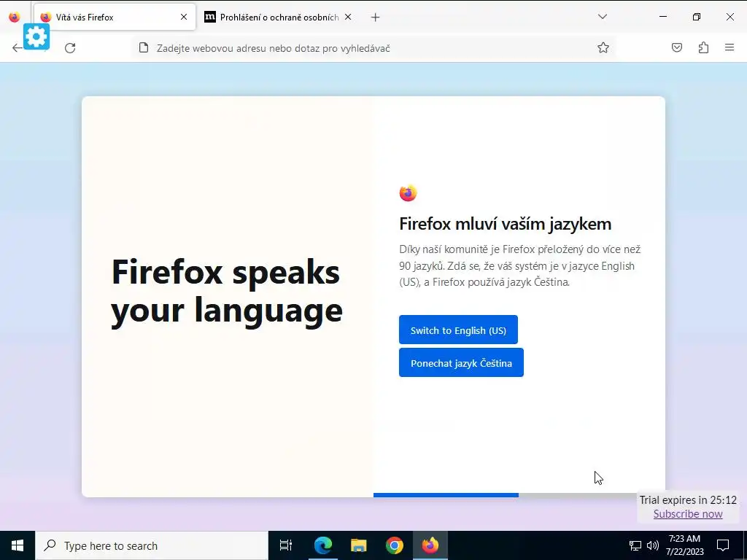The image size is (747, 560).
Task: Open the Pocket save icon
Action: [677, 47]
